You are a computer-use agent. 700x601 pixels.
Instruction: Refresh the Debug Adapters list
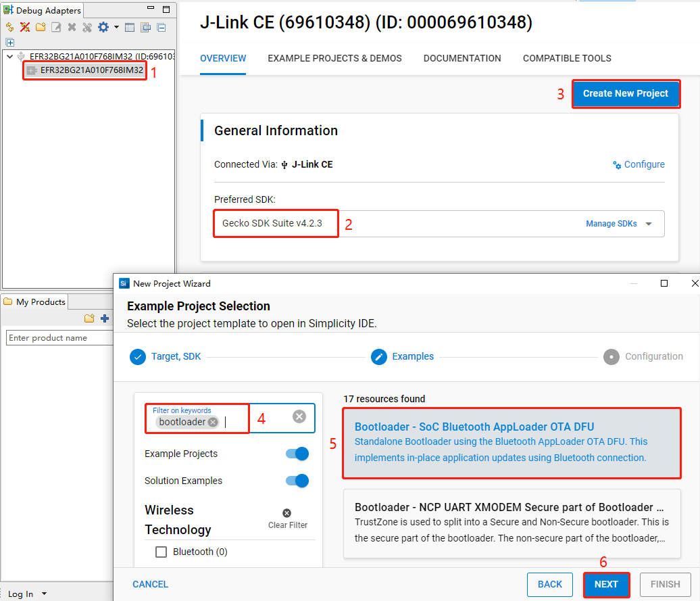[x=9, y=27]
